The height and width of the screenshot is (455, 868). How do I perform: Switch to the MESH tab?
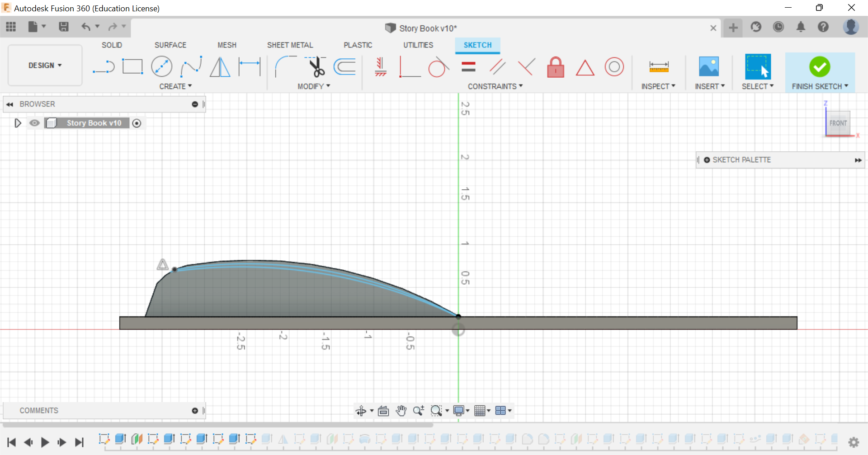[x=227, y=45]
